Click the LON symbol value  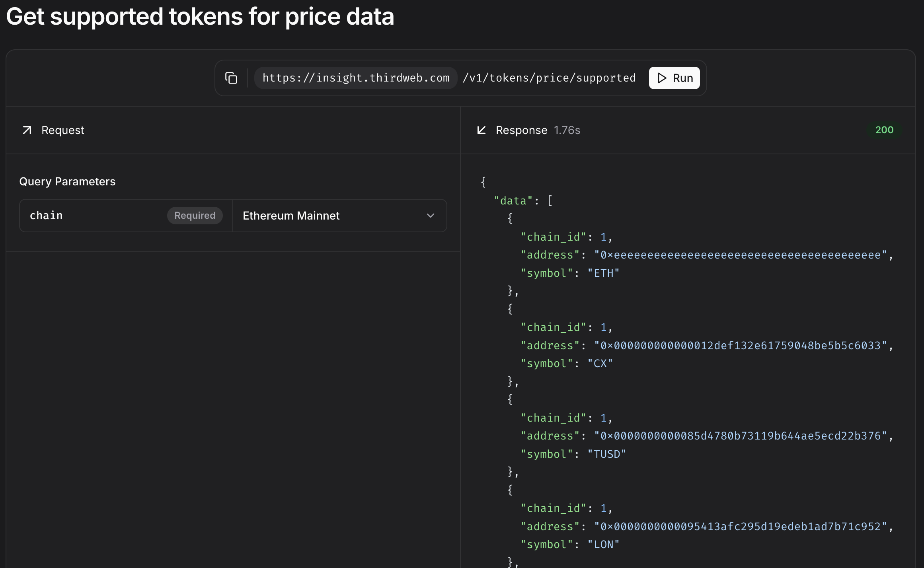point(603,545)
